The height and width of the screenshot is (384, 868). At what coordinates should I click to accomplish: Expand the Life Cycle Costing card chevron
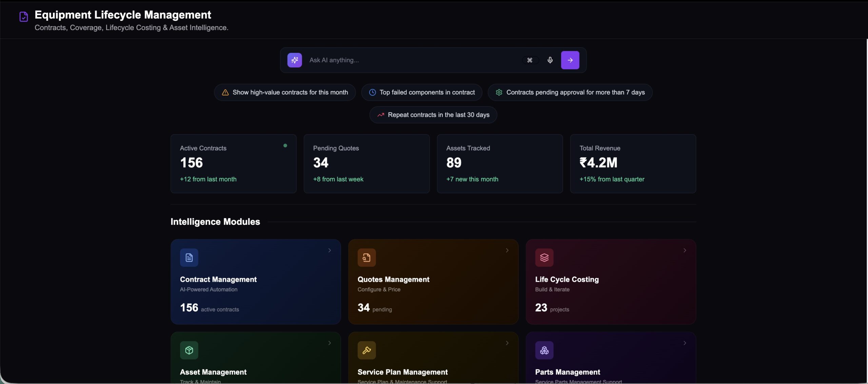pyautogui.click(x=684, y=251)
